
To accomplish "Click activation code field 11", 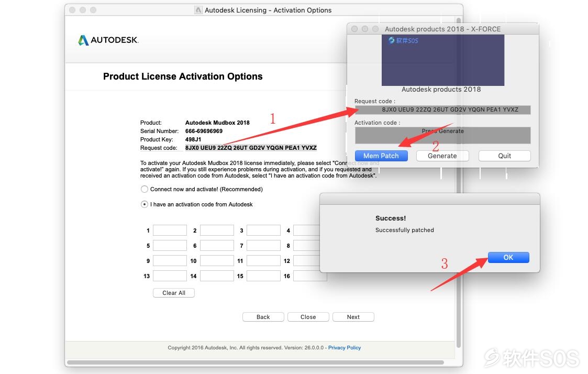I will (263, 261).
